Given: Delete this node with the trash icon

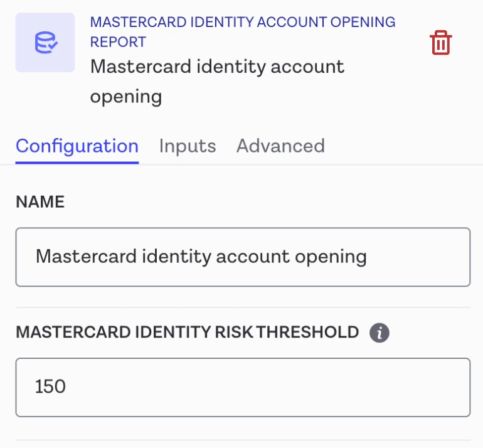Looking at the screenshot, I should 440,43.
